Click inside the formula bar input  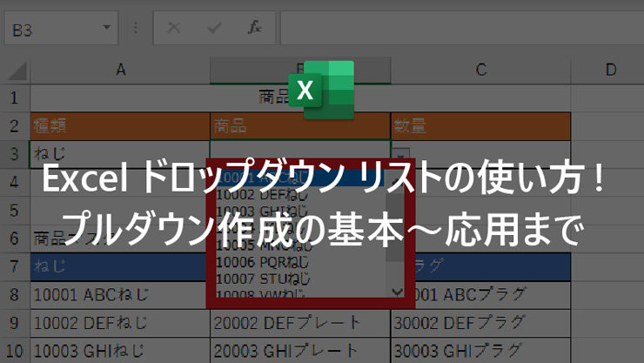[x=462, y=28]
